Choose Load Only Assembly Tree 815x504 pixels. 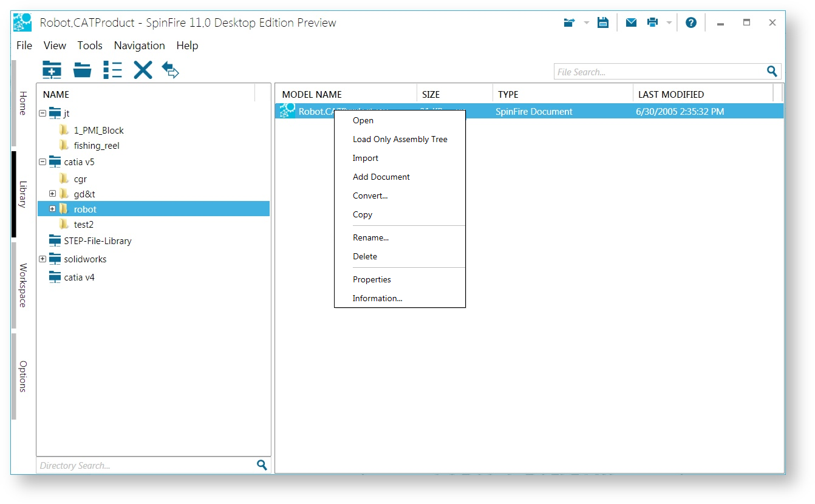(x=400, y=139)
